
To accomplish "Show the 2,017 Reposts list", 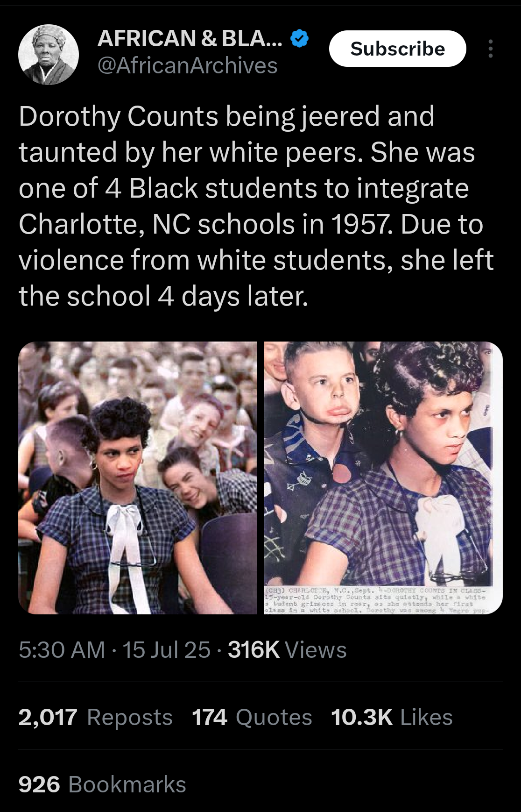I will (x=96, y=717).
